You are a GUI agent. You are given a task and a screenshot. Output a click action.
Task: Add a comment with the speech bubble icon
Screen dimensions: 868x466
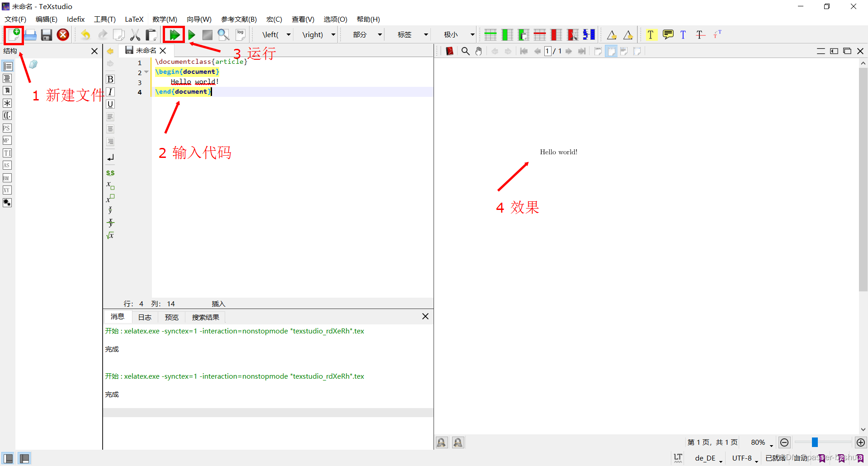[668, 35]
